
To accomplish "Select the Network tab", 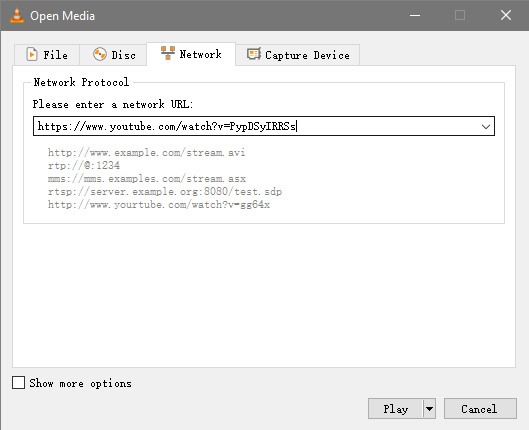I will (191, 54).
